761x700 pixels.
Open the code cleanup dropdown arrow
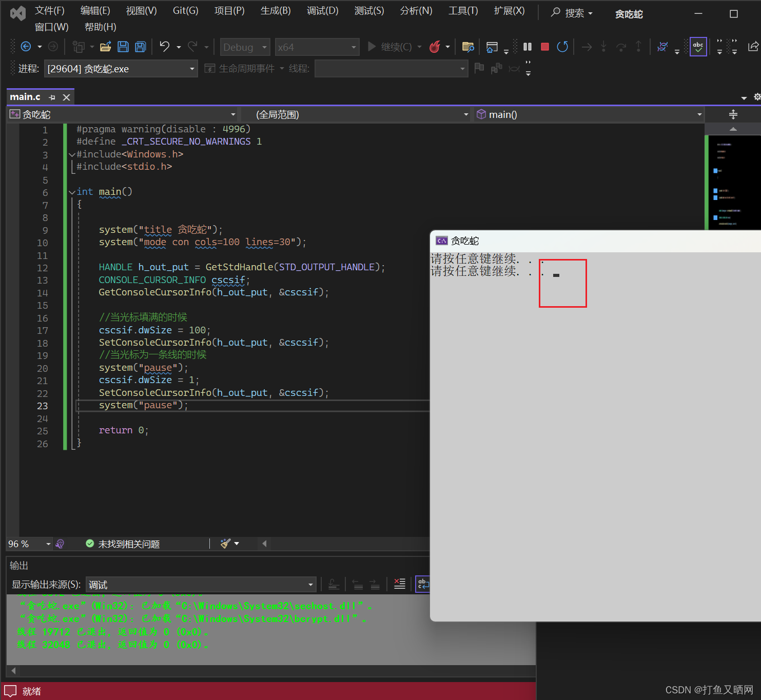click(237, 544)
